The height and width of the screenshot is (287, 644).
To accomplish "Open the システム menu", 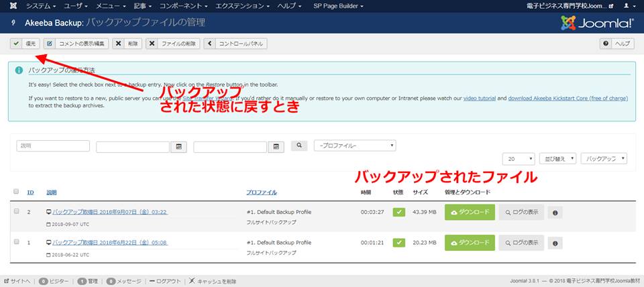I will coord(42,6).
